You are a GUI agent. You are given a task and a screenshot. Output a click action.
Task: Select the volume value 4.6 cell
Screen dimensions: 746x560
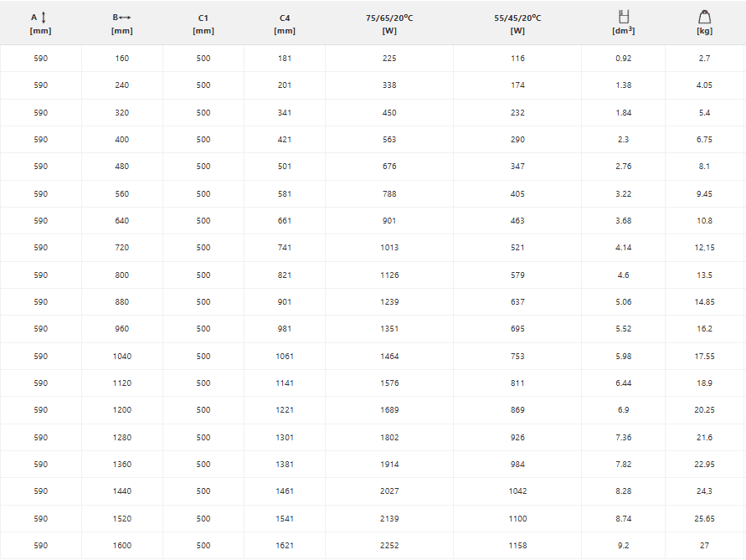(623, 275)
